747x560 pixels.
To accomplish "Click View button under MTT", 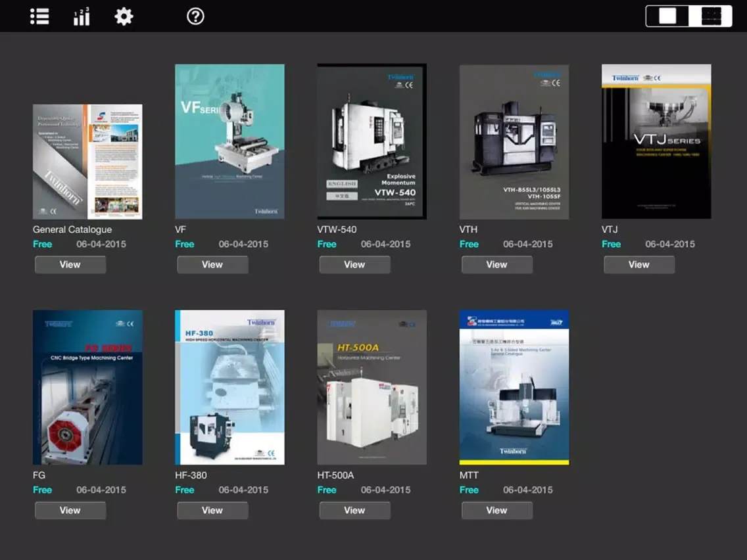I will coord(497,511).
